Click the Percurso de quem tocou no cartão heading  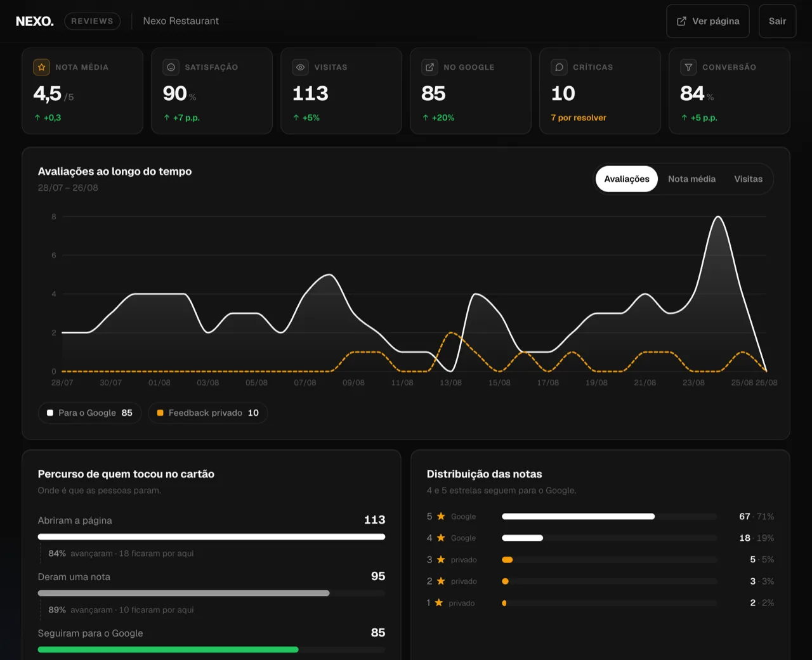tap(126, 474)
